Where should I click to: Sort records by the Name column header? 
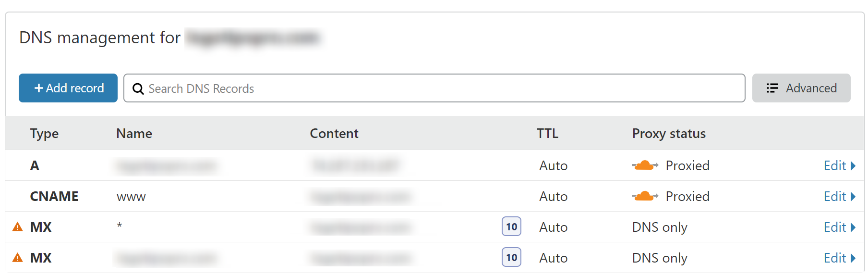pos(134,134)
